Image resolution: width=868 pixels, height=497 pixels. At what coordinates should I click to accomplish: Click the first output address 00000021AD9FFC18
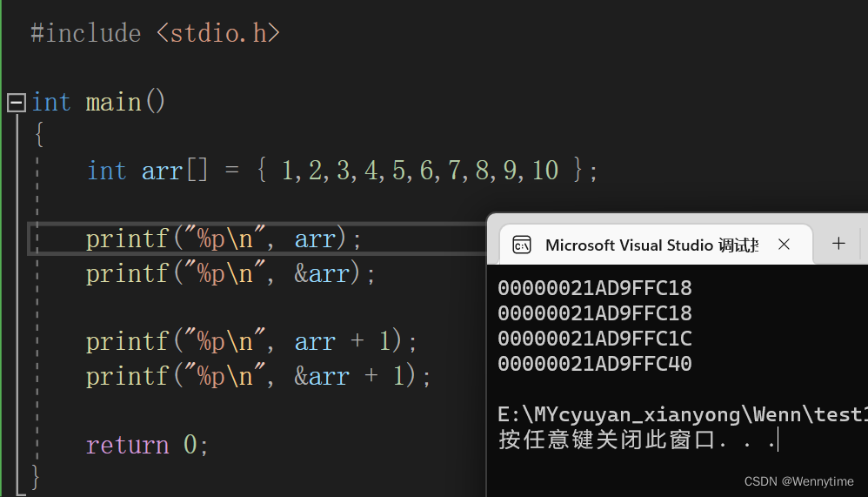point(595,288)
